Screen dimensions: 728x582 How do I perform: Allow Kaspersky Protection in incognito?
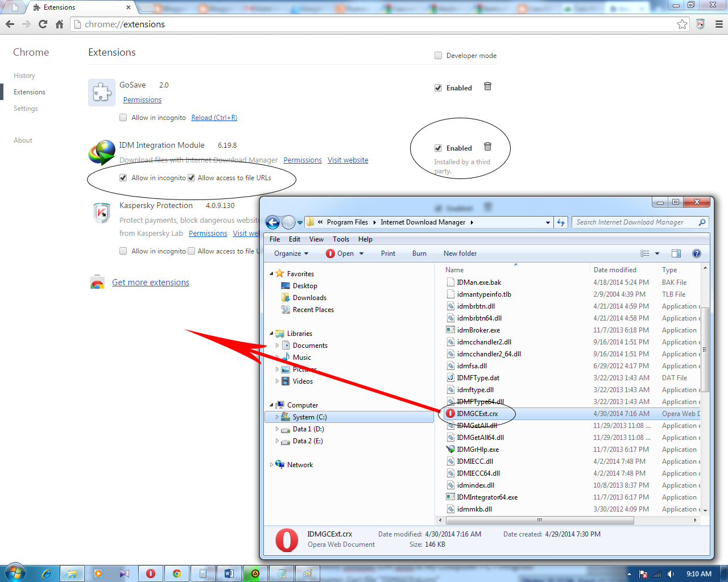point(123,251)
